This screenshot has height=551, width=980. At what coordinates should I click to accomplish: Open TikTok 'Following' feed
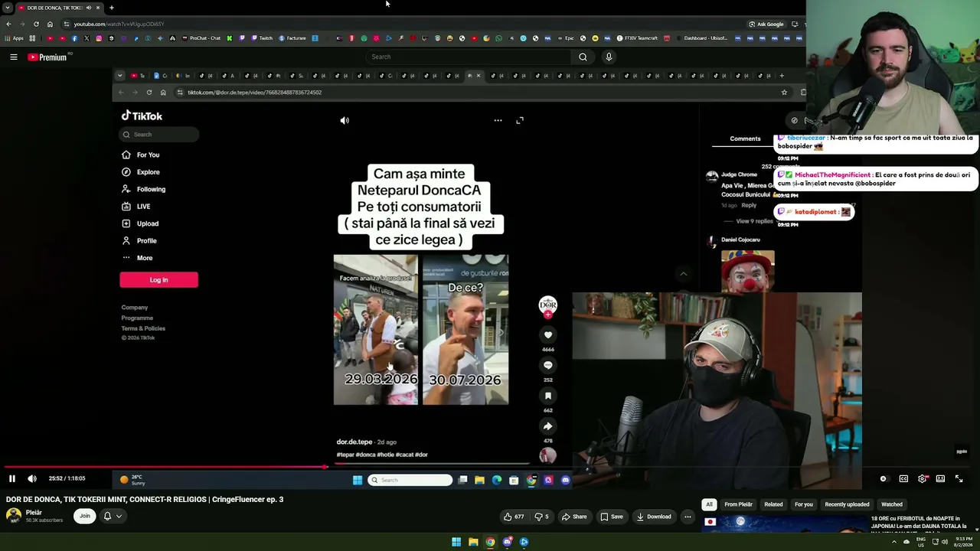pyautogui.click(x=144, y=189)
